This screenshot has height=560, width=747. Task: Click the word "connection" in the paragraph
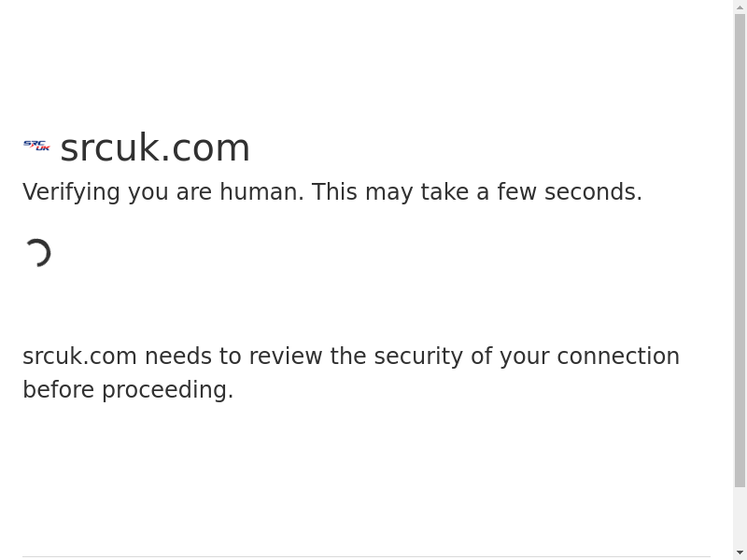[618, 357]
